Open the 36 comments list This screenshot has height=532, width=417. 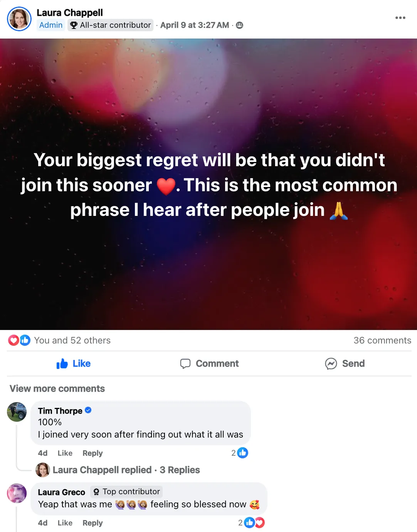(x=382, y=340)
